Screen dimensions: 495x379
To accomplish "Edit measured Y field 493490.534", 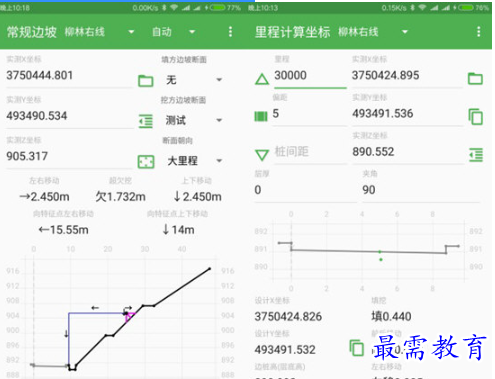I will click(69, 116).
